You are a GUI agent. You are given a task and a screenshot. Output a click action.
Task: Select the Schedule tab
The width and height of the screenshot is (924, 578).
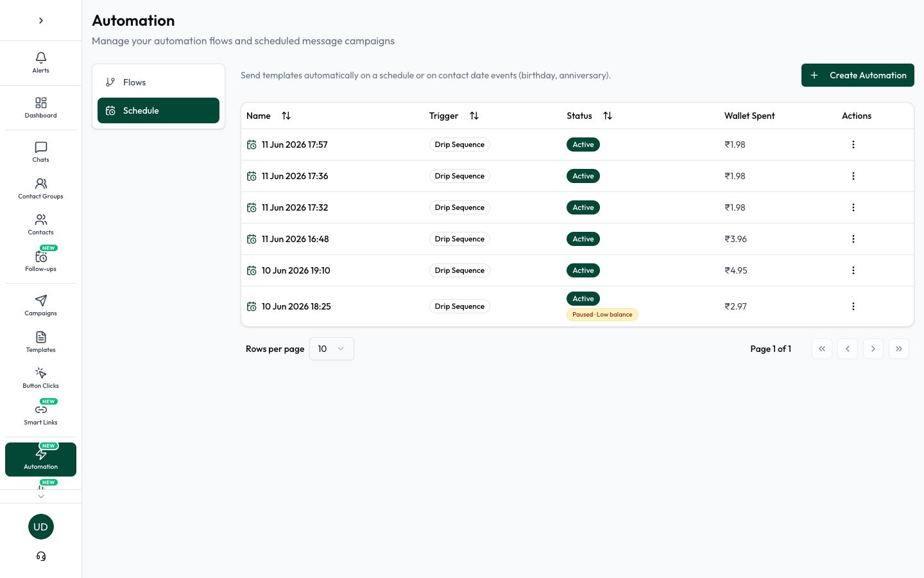(x=158, y=110)
